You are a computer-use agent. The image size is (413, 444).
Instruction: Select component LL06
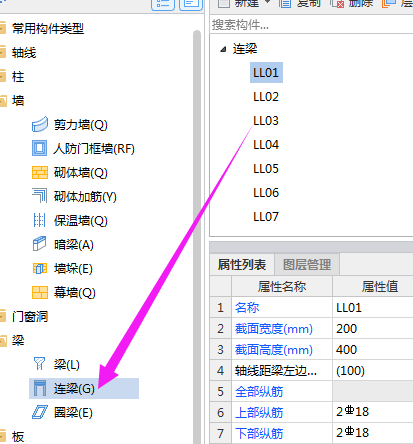pos(266,193)
